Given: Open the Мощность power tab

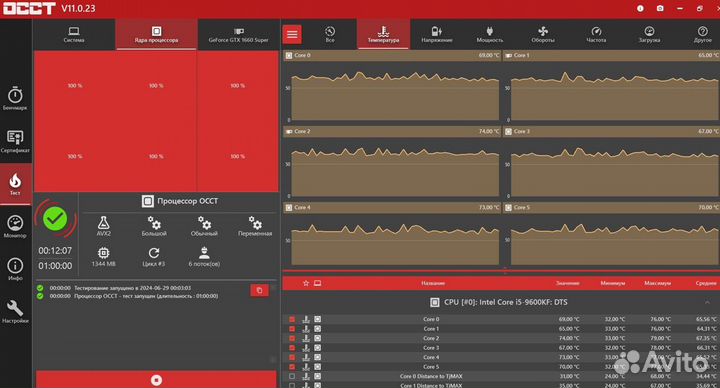Looking at the screenshot, I should tap(489, 34).
